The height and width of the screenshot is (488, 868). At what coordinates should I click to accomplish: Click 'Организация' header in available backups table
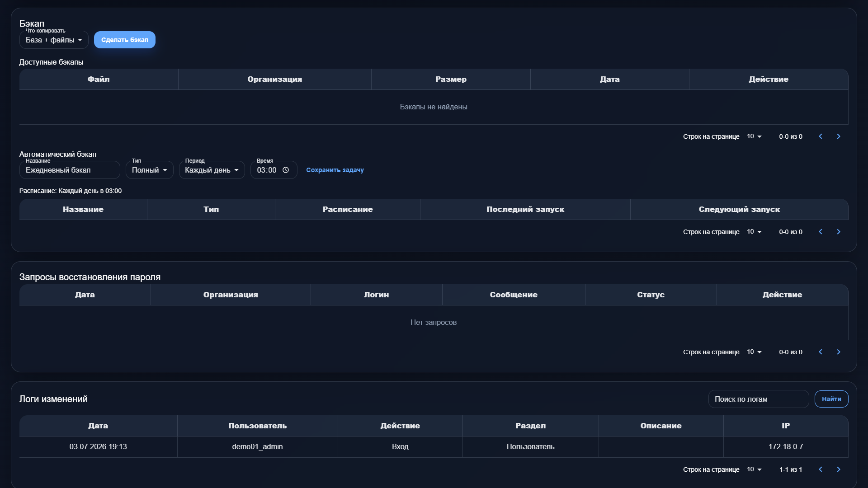click(275, 79)
